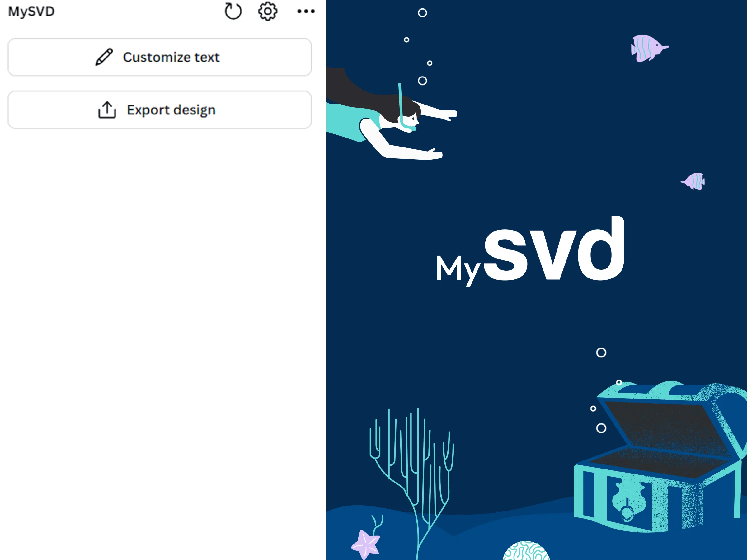Open the three-dot more options menu
The image size is (747, 560).
[x=306, y=11]
